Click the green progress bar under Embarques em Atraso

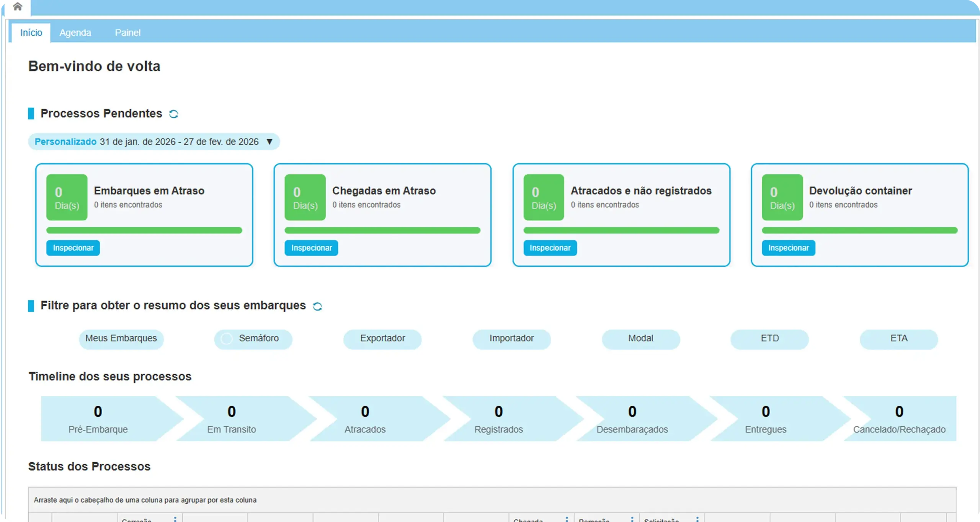pyautogui.click(x=144, y=230)
